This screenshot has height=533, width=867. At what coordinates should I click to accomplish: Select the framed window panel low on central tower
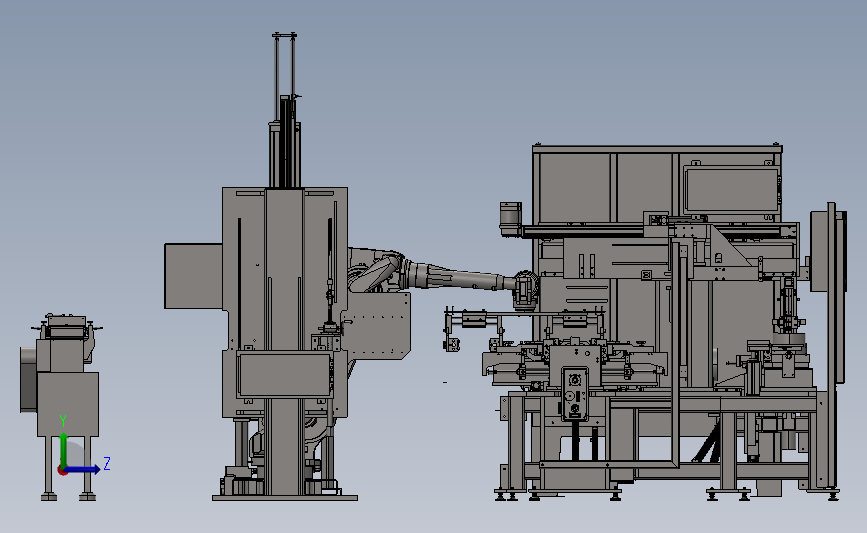(x=285, y=374)
